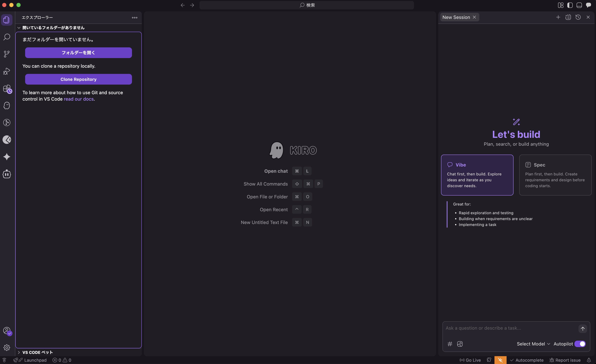Click the chat history icon
Screen dimensions: 596x364
578,17
